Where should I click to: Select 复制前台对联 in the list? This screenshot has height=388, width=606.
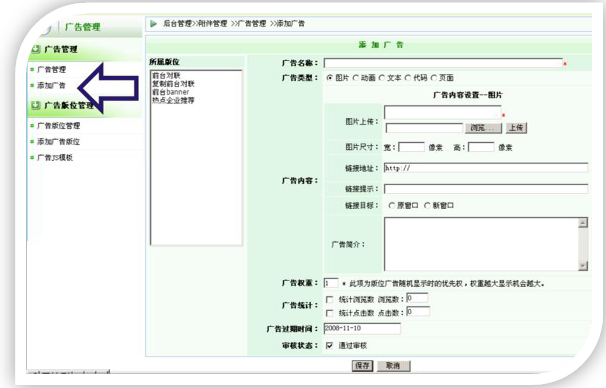tap(173, 83)
